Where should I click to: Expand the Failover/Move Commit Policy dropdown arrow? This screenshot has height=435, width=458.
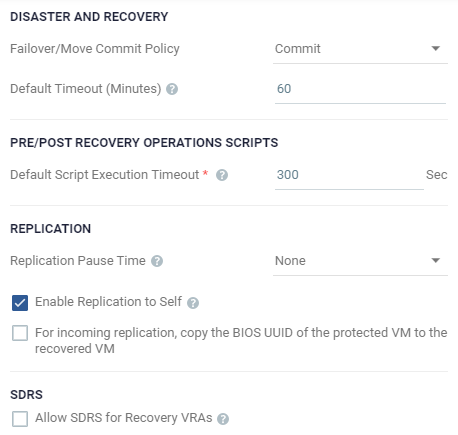pos(436,49)
